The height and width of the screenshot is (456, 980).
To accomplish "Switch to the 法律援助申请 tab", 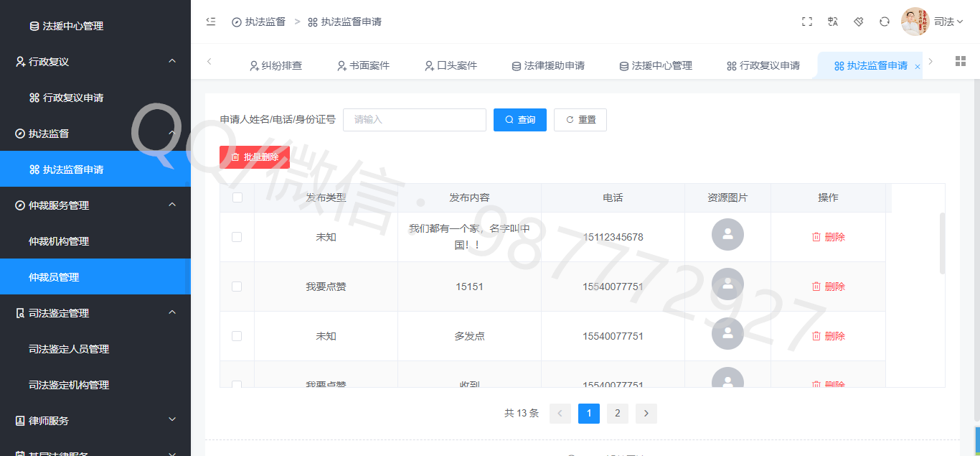I will pyautogui.click(x=547, y=65).
